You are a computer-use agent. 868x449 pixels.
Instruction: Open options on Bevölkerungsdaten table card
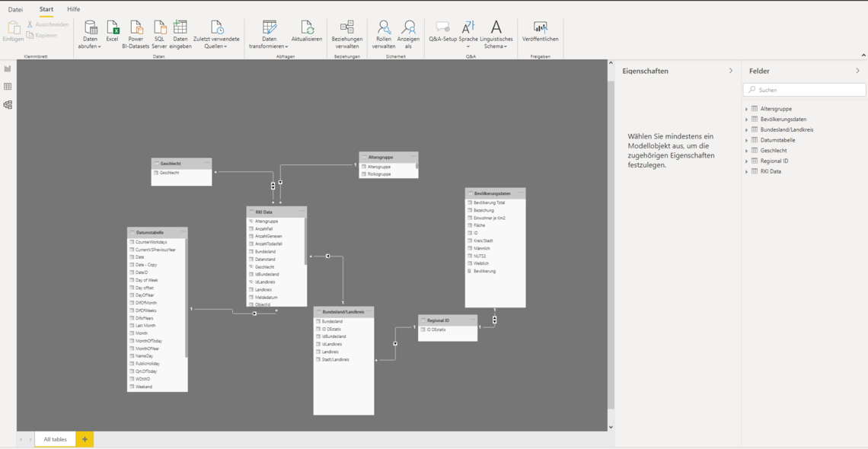[x=521, y=193]
